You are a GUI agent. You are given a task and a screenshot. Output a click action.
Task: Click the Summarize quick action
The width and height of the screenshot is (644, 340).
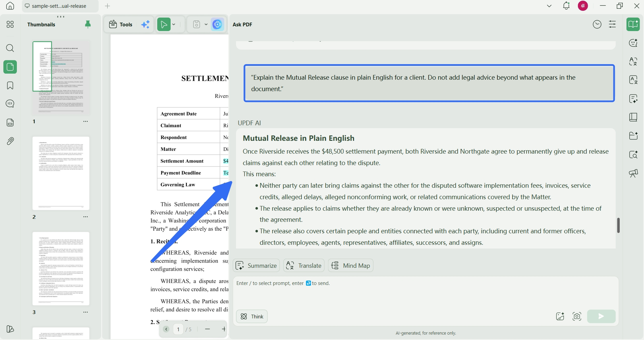(256, 266)
